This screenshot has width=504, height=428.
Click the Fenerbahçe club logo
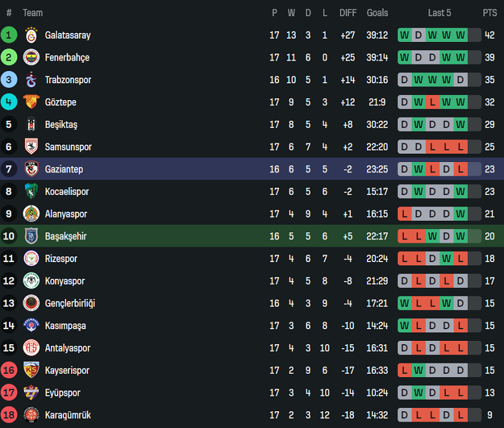click(31, 57)
